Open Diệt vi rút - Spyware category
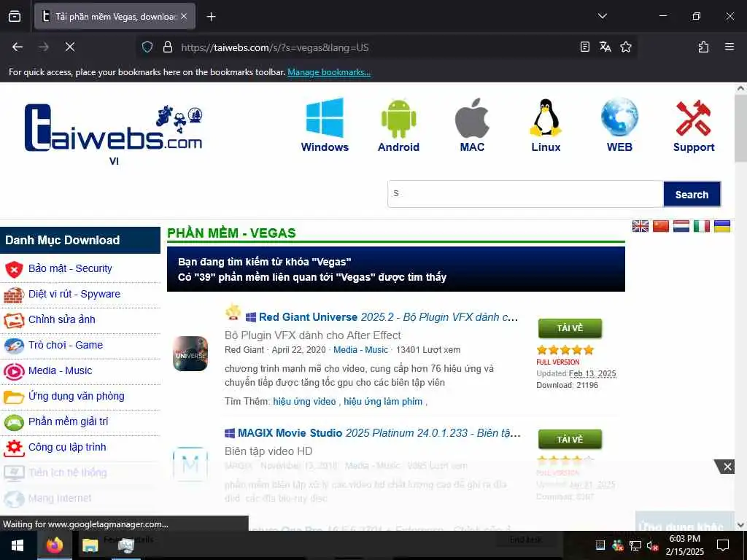747x560 pixels. [x=74, y=295]
